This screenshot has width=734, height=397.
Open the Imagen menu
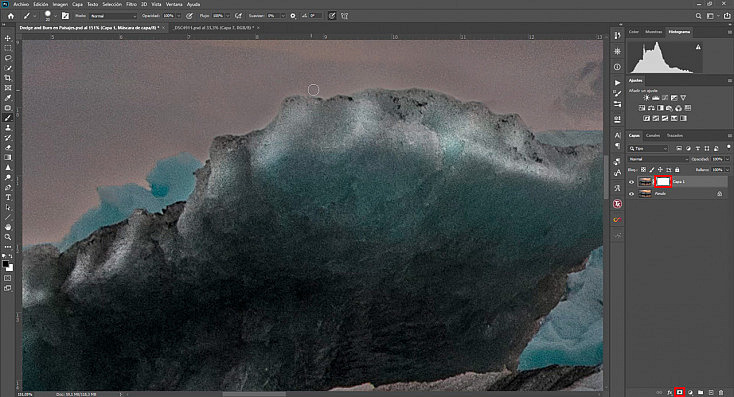(x=60, y=4)
